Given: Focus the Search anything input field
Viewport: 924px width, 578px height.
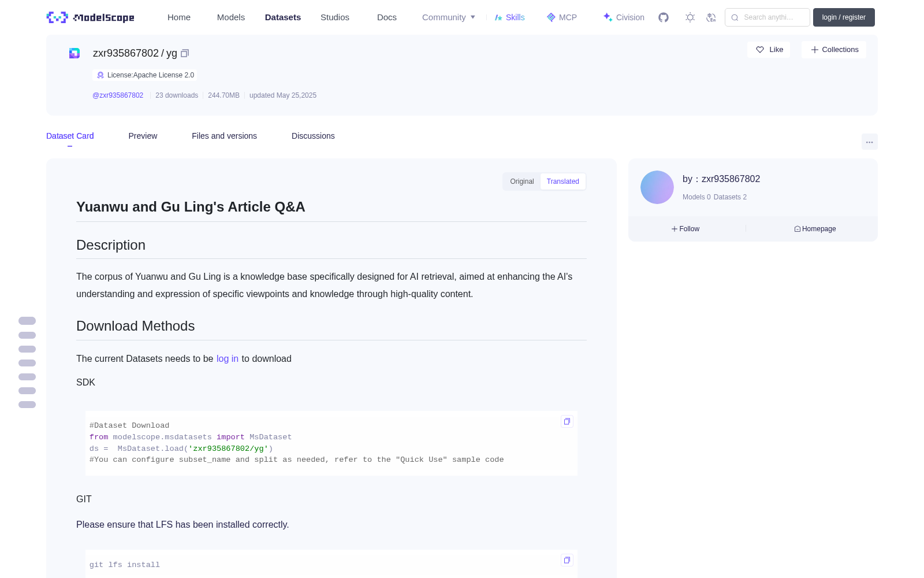Looking at the screenshot, I should coord(767,17).
